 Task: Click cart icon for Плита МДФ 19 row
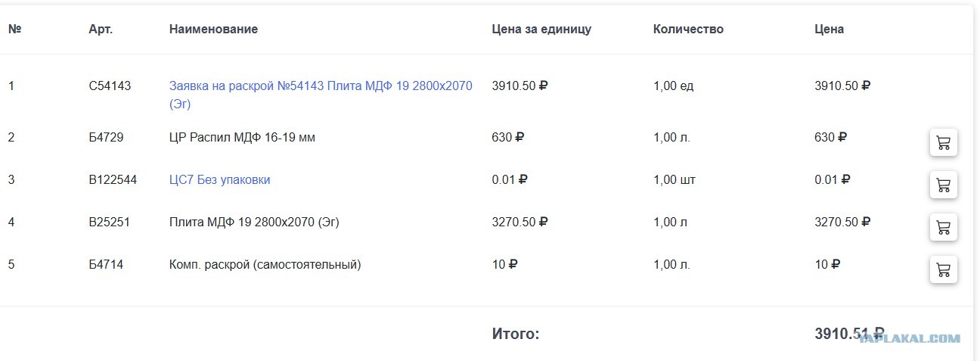[x=943, y=227]
